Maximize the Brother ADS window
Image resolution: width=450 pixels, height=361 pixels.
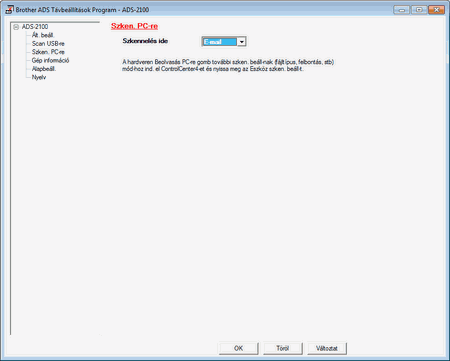419,10
